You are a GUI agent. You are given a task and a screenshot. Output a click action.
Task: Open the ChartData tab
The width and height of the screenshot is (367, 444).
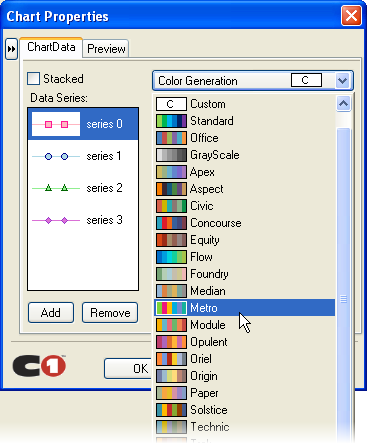point(51,47)
